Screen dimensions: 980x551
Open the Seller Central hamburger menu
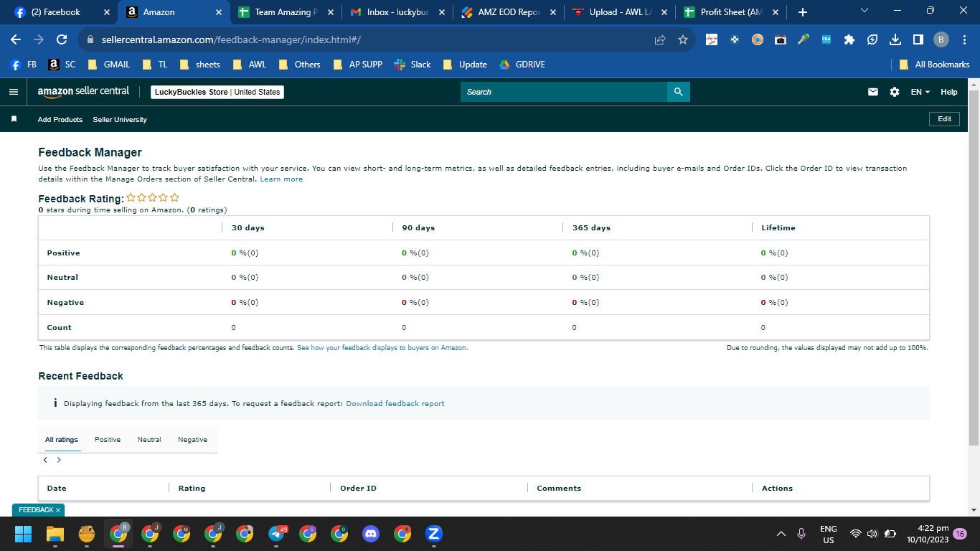pos(13,92)
